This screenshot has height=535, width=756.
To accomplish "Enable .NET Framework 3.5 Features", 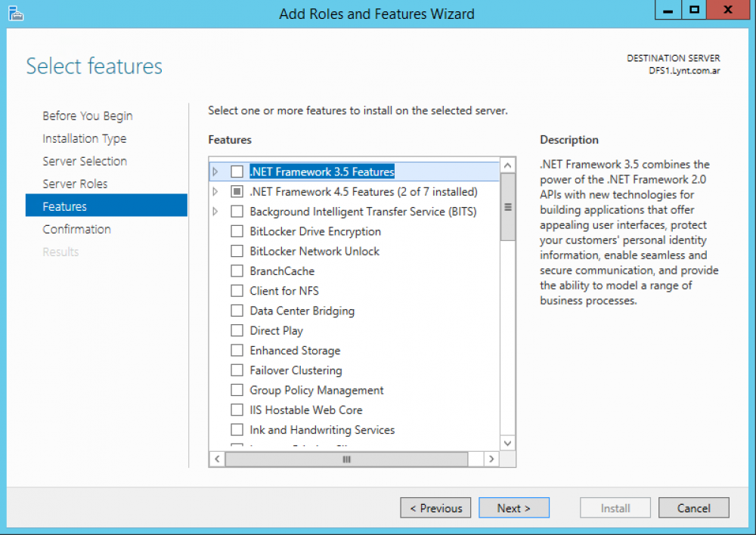I will [x=237, y=172].
